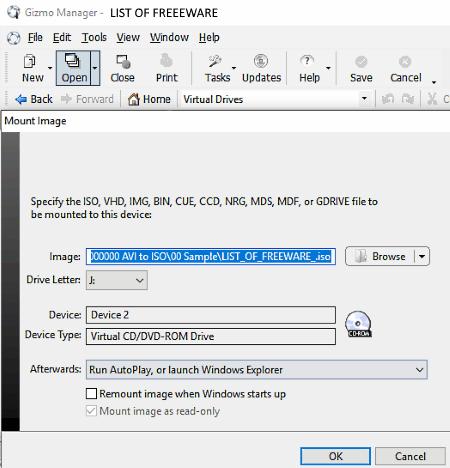Image resolution: width=450 pixels, height=468 pixels.
Task: Open the Virtual Drives location dropdown
Action: pos(364,99)
